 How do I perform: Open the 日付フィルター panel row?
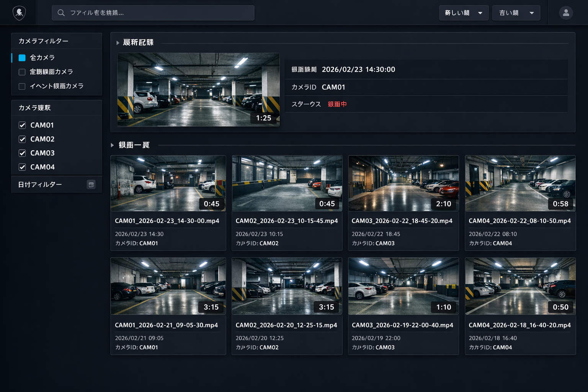40,185
